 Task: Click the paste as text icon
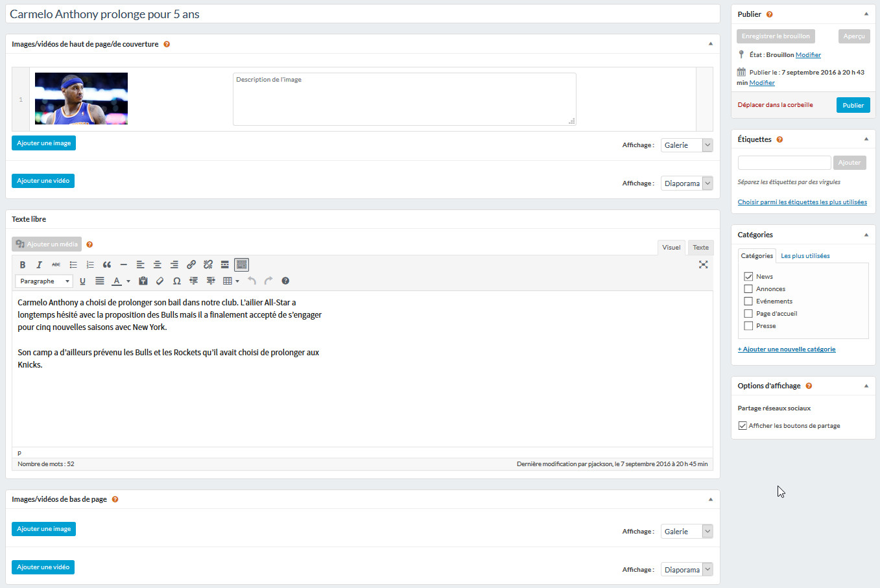click(143, 281)
